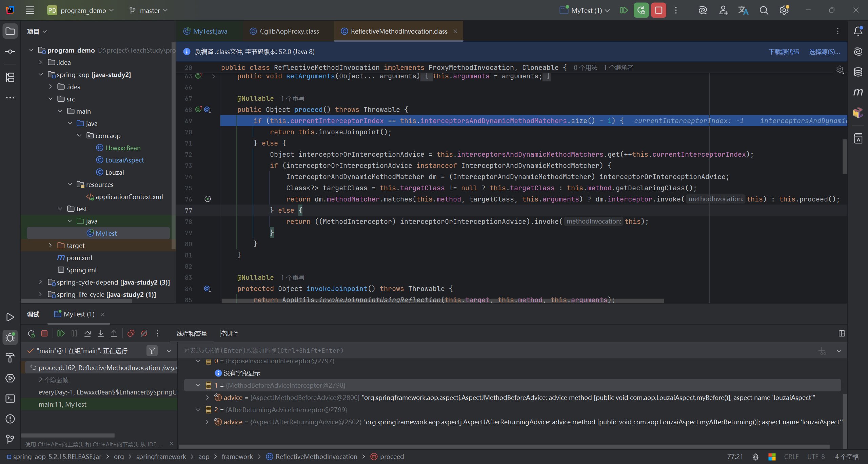Switch to the 控制台 console tab
The width and height of the screenshot is (868, 464).
tap(229, 334)
